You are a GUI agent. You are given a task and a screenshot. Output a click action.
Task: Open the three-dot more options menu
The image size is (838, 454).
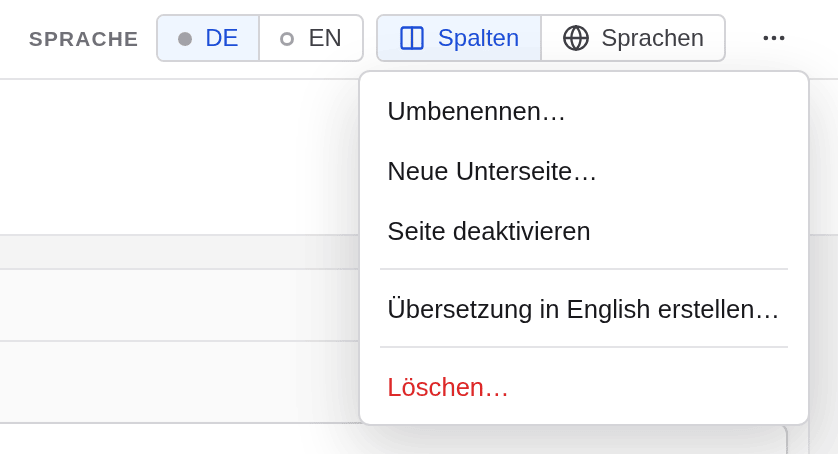point(773,38)
